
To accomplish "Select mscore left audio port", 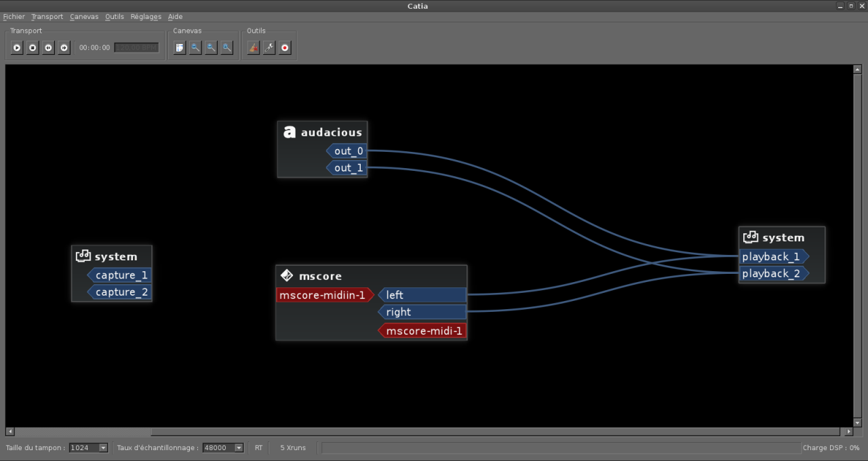I will pyautogui.click(x=422, y=295).
